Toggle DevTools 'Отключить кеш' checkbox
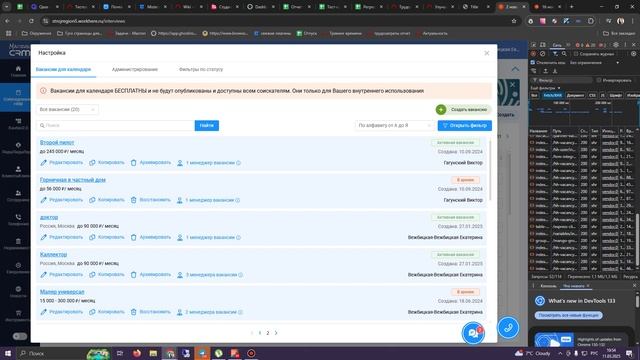640x360 pixels. (x=533, y=62)
